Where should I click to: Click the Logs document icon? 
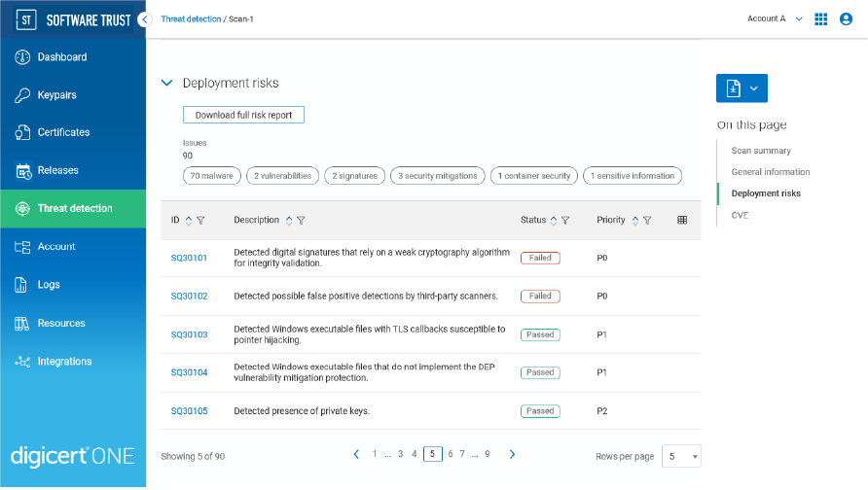click(x=21, y=285)
